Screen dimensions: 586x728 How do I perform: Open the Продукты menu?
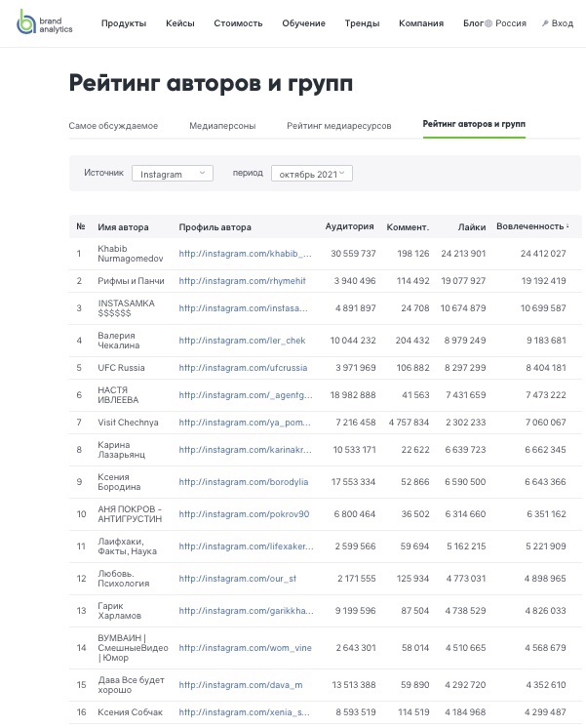pos(124,23)
